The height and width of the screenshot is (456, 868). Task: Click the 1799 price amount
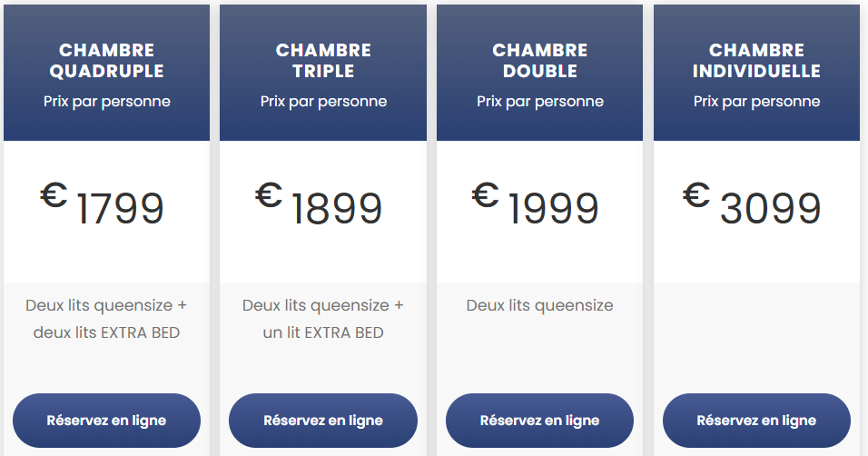pos(120,209)
